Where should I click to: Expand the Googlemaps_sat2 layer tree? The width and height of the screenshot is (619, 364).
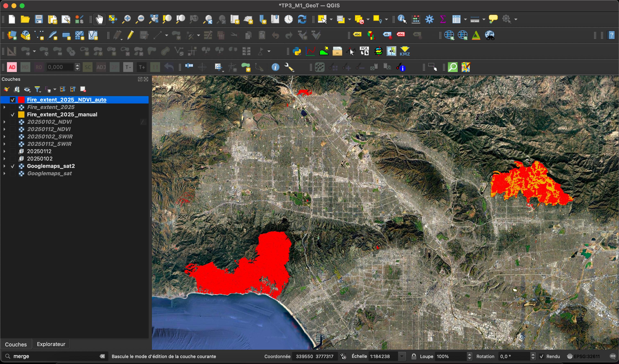[5, 166]
